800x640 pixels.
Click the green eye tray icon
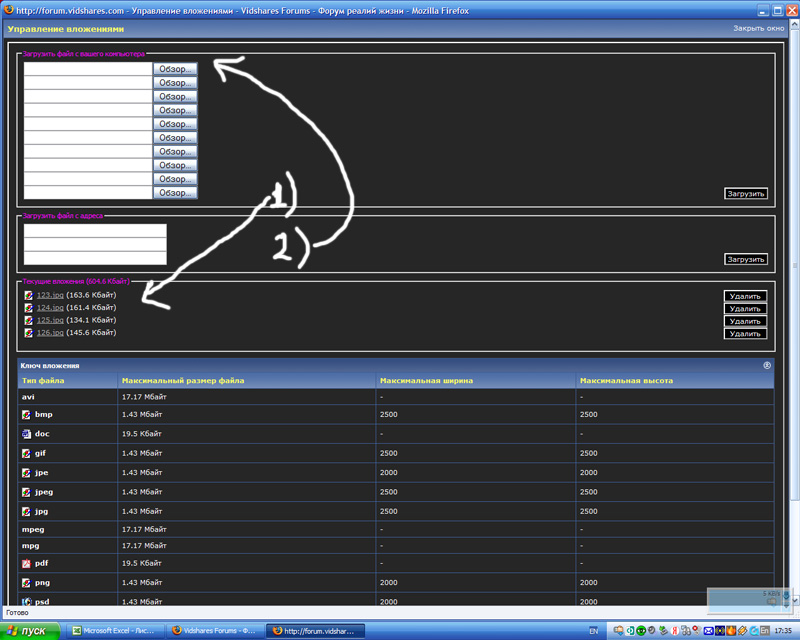tap(641, 631)
